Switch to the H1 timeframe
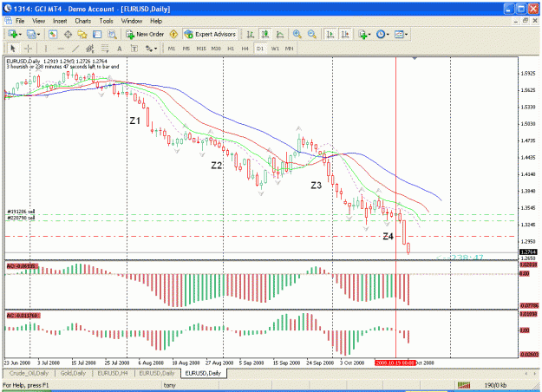This screenshot has width=542, height=392. tap(231, 49)
